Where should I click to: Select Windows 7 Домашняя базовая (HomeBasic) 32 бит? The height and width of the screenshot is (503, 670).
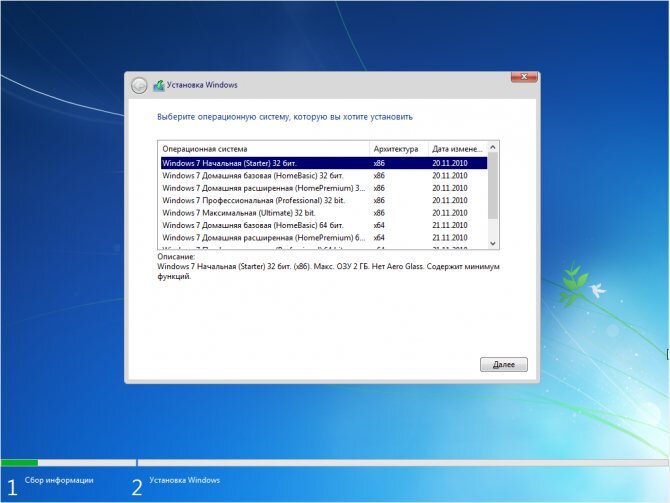[x=324, y=176]
